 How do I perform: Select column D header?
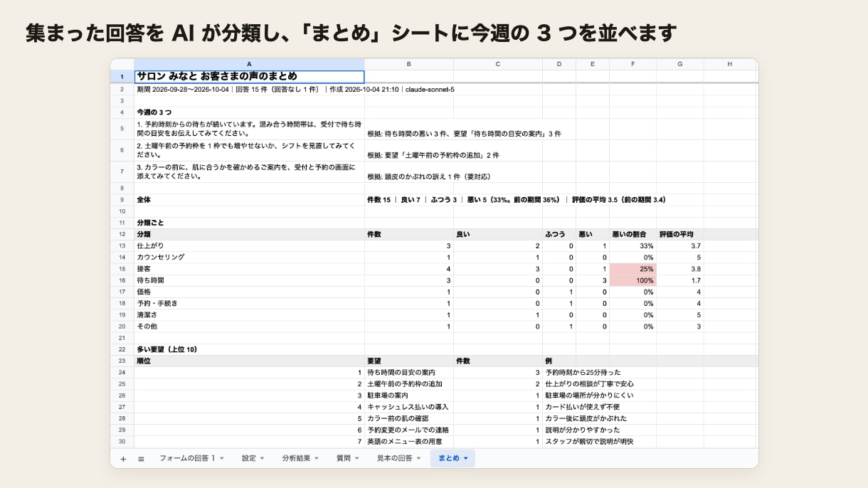559,64
